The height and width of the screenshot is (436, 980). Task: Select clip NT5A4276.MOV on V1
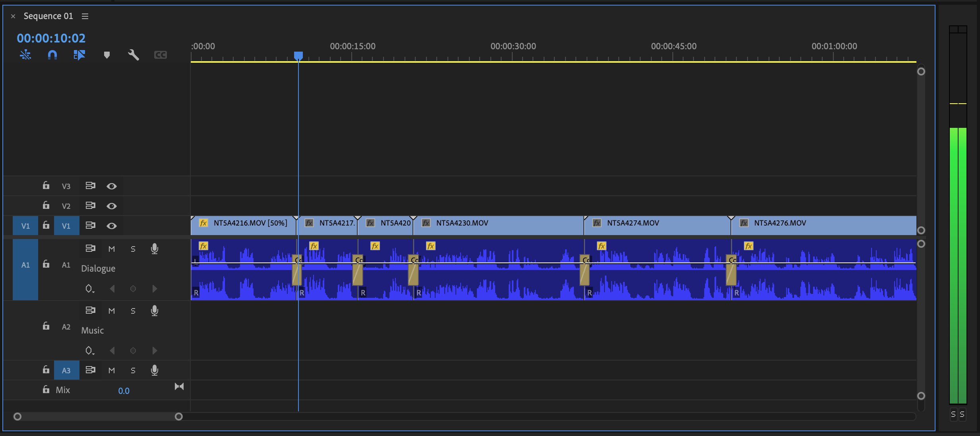[824, 226]
